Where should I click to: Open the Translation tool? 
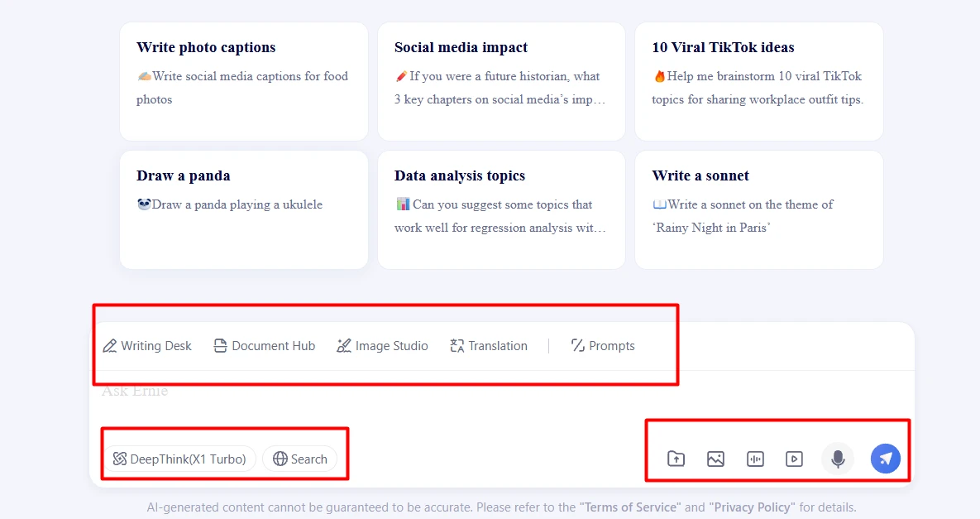pyautogui.click(x=489, y=346)
